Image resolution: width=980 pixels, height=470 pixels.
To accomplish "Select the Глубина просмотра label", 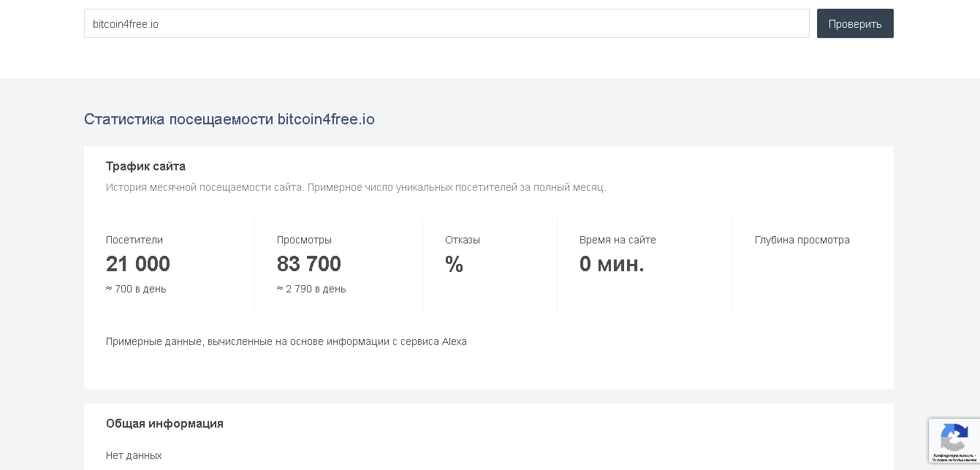I will click(802, 240).
